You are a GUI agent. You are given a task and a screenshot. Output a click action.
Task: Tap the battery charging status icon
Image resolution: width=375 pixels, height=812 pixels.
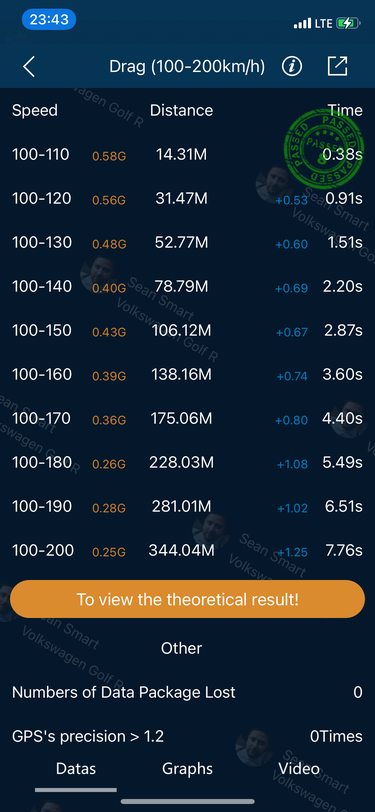[347, 23]
